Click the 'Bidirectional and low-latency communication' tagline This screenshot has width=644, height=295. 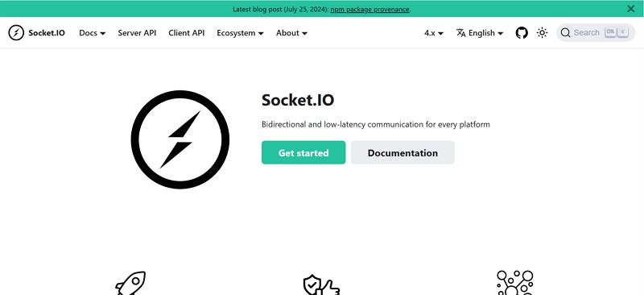(x=375, y=124)
